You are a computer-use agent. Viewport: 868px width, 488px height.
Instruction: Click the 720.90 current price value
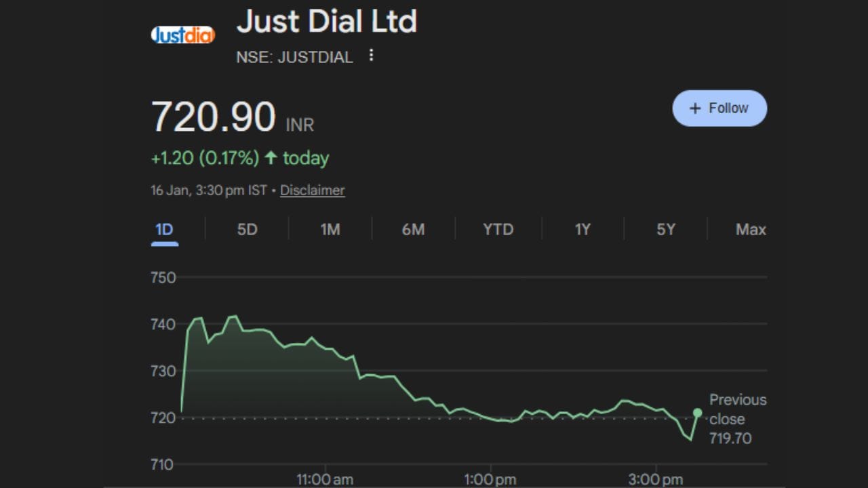(x=213, y=117)
